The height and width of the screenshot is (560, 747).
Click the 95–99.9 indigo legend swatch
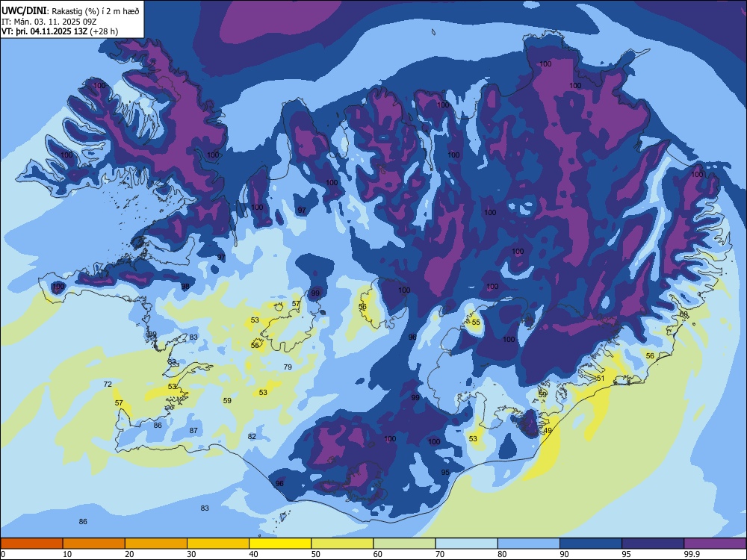(653, 544)
